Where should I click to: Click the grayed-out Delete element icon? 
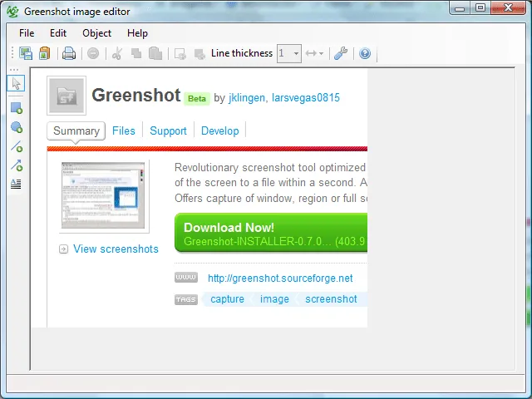(x=93, y=53)
